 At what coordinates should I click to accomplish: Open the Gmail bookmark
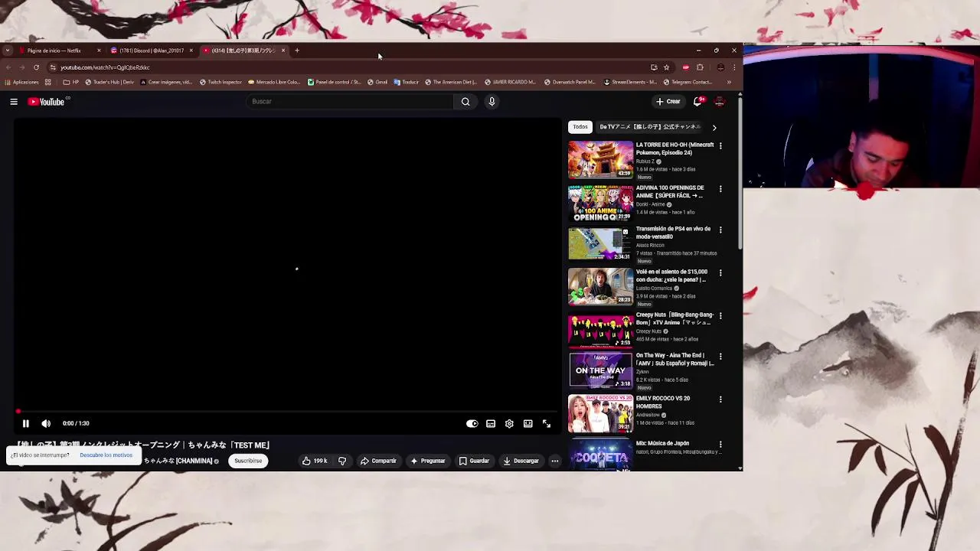pos(377,82)
